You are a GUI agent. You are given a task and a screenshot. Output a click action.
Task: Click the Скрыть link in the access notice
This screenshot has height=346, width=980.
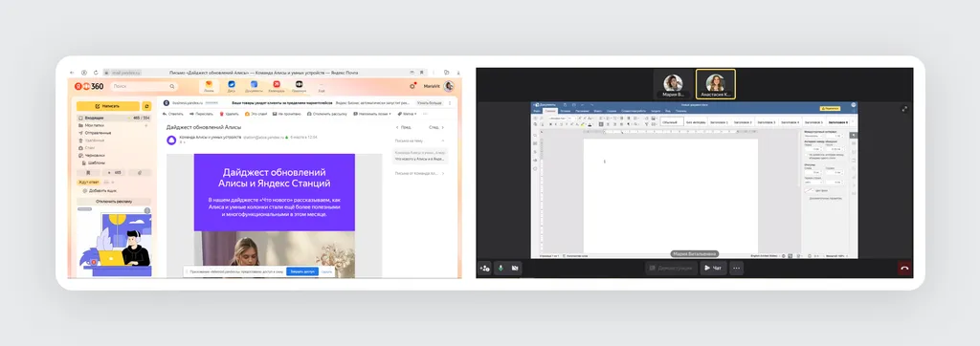pos(326,271)
